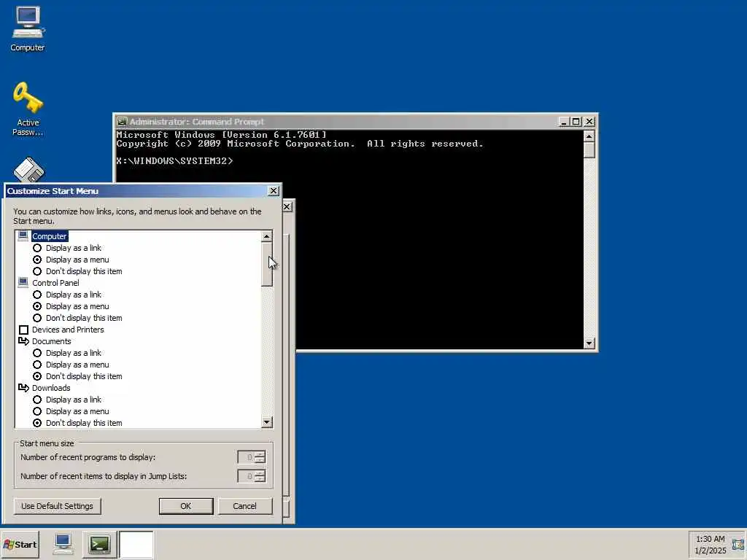
Task: Click the Computer item icon in the list
Action: pyautogui.click(x=23, y=236)
